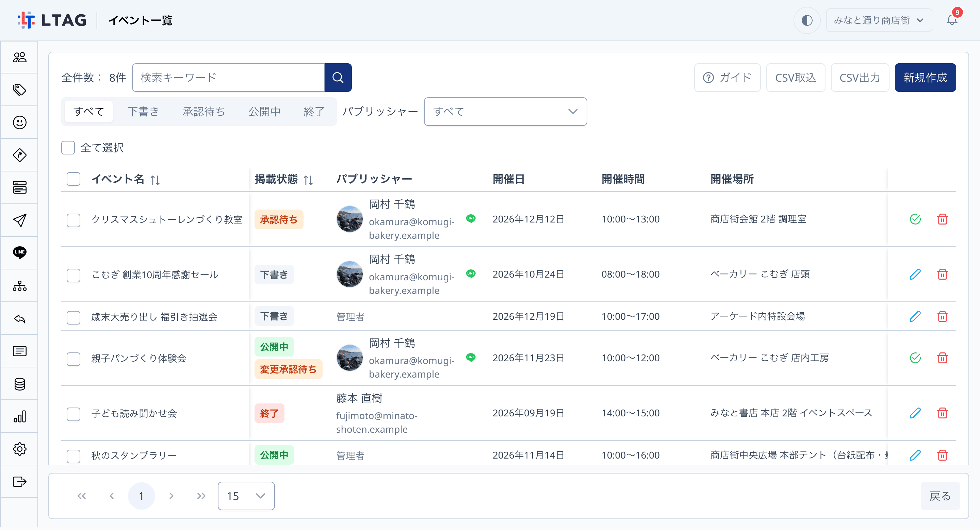This screenshot has height=530, width=980.
Task: Go to next page arrow
Action: coord(171,496)
